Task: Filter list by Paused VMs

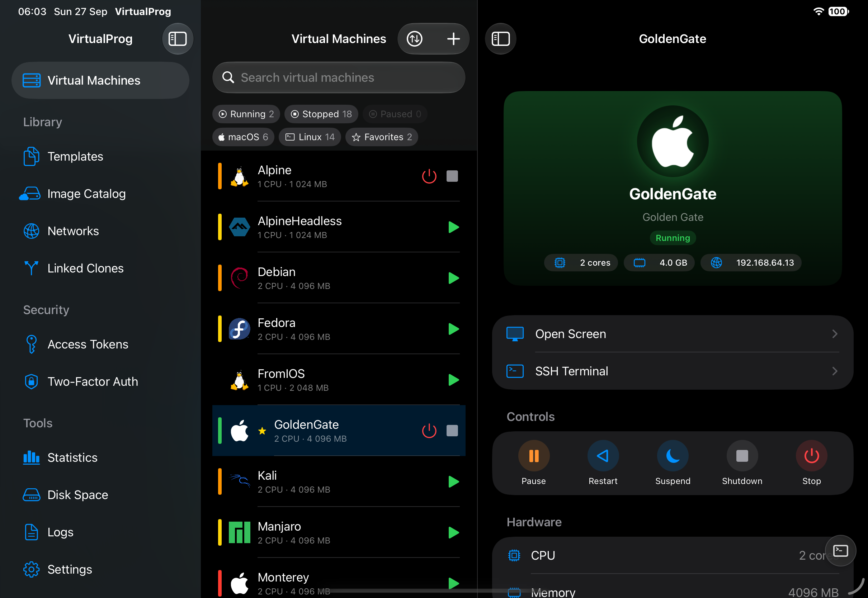Action: [x=395, y=114]
